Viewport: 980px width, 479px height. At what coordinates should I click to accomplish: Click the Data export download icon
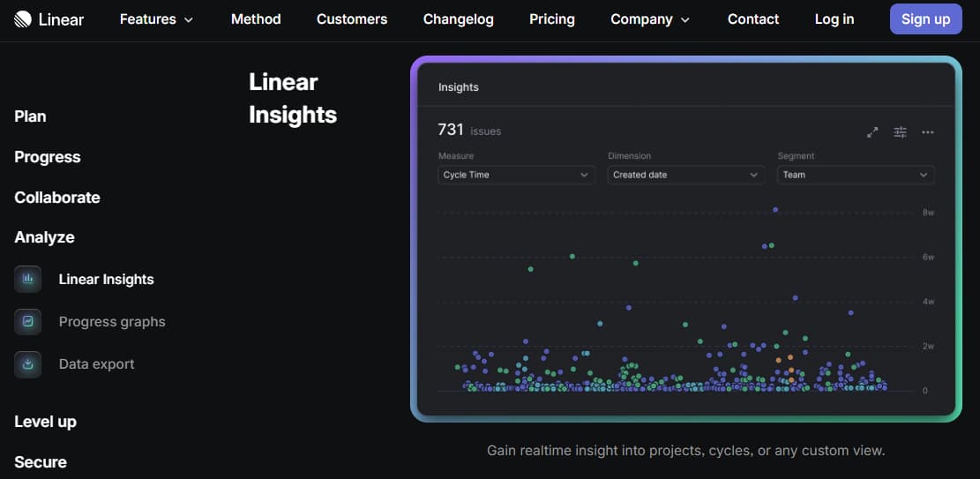point(27,364)
